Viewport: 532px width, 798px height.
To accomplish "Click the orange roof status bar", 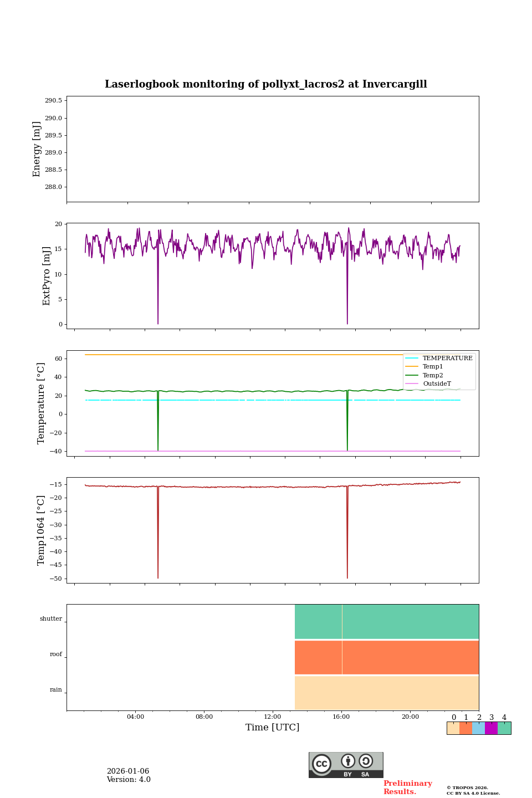I will click(386, 657).
